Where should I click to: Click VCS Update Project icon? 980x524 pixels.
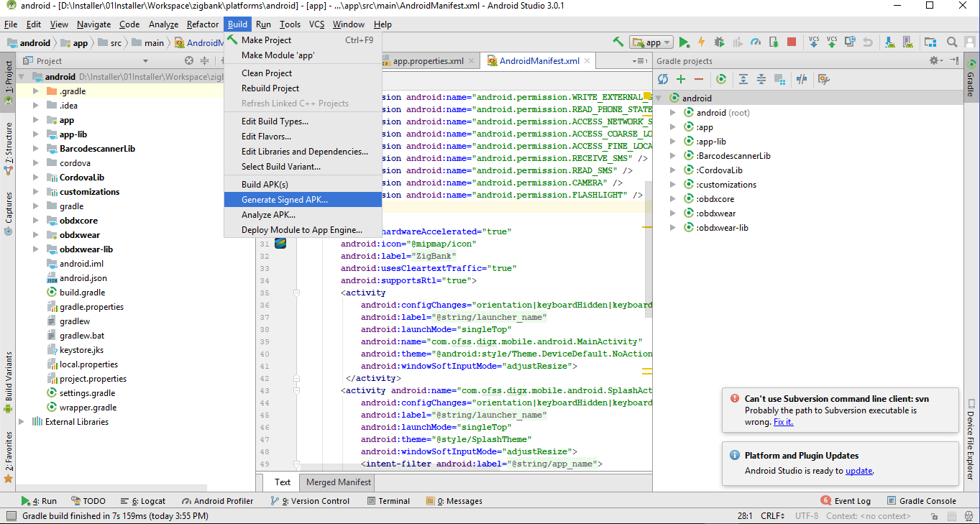click(814, 42)
